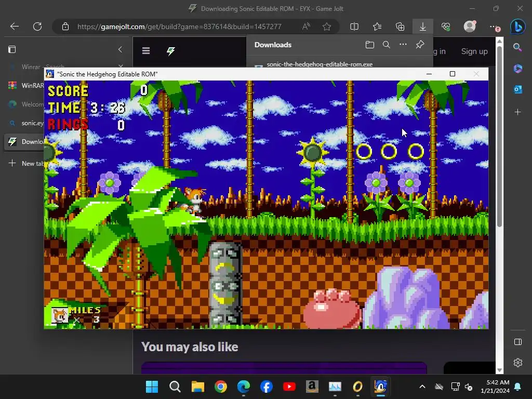
Task: Open the gold ring app on the taskbar
Action: pyautogui.click(x=357, y=387)
